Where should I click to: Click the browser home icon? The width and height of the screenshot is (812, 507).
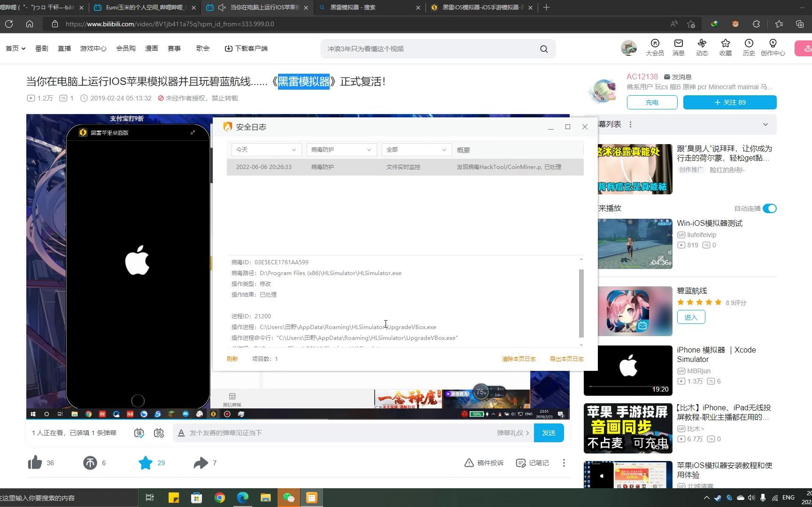click(30, 24)
